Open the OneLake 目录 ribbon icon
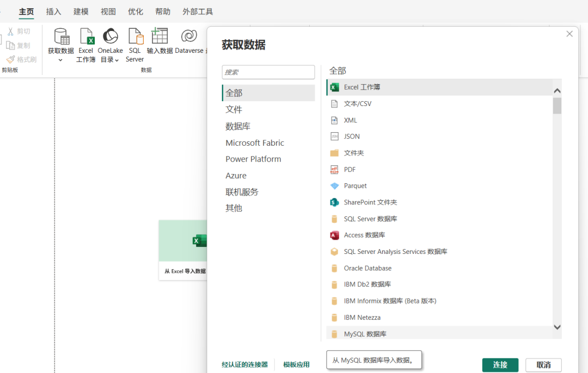 [110, 36]
